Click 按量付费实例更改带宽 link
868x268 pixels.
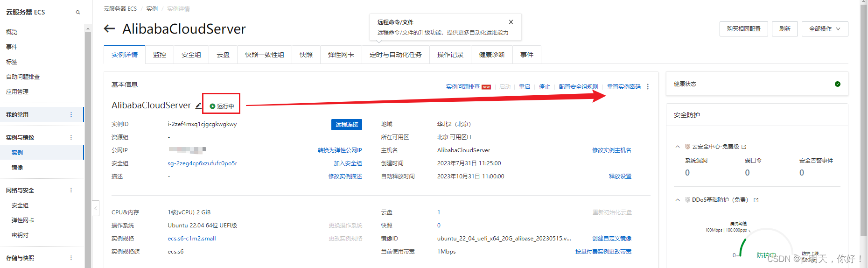coord(603,252)
